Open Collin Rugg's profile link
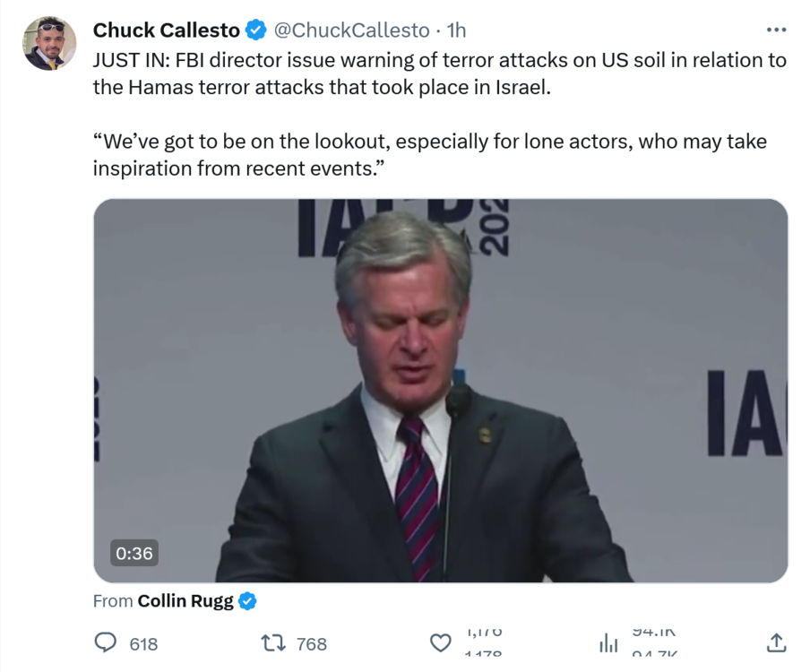810x672 pixels. click(x=185, y=601)
